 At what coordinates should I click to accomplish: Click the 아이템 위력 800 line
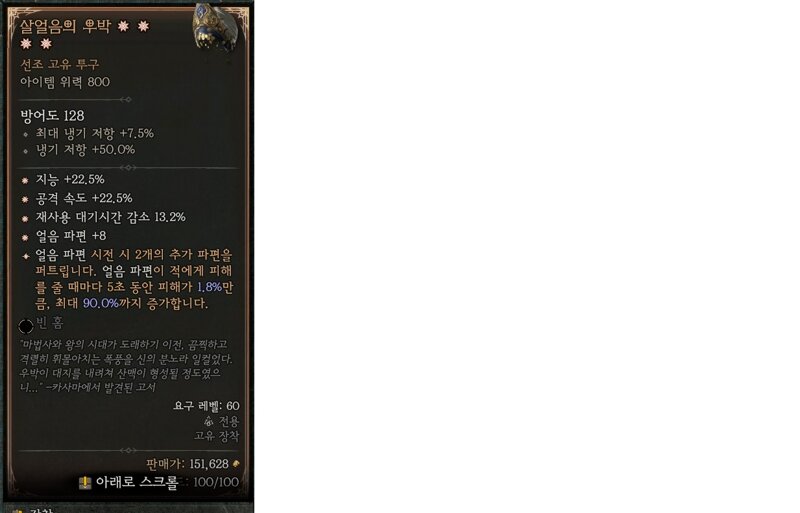click(65, 82)
